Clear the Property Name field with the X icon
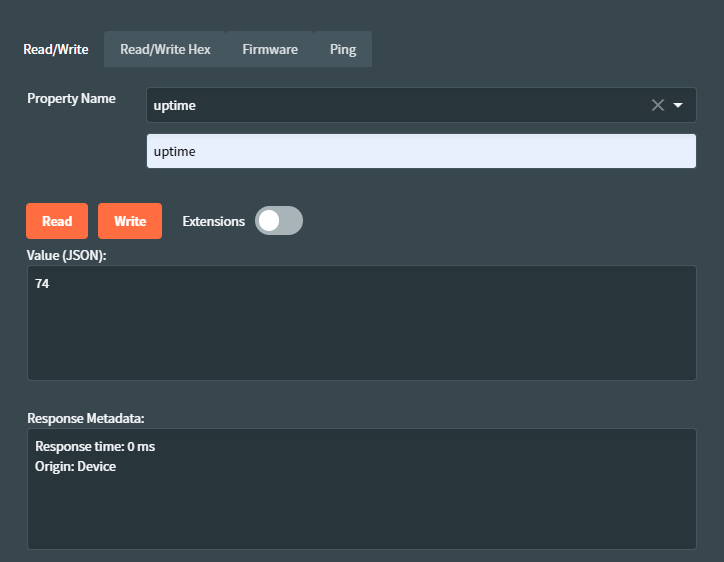The height and width of the screenshot is (562, 724). [657, 105]
